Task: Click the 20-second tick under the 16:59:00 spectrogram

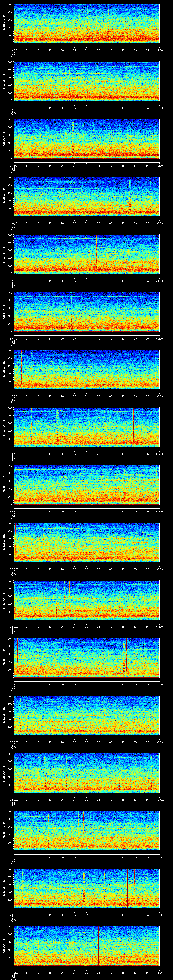Action: [x=62, y=800]
